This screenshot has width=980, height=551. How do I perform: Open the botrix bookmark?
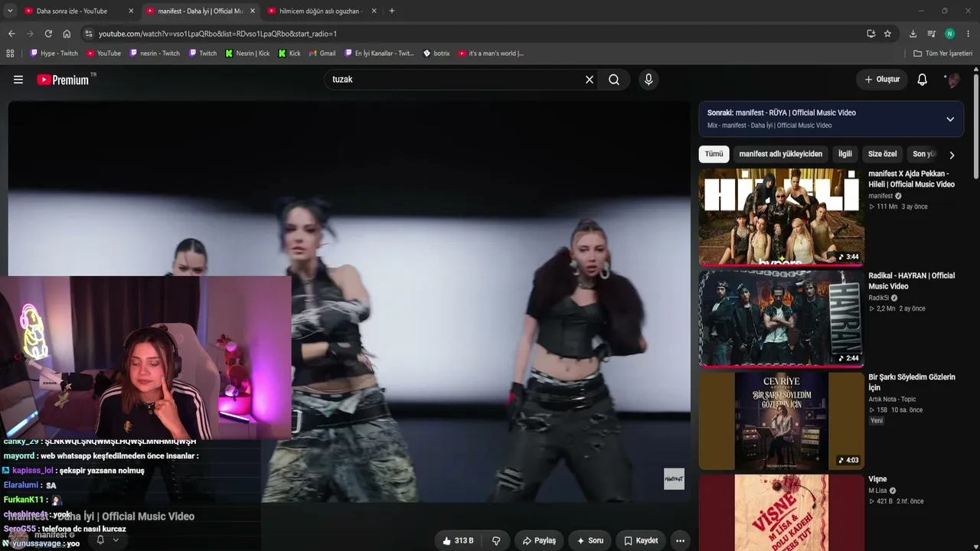point(436,54)
